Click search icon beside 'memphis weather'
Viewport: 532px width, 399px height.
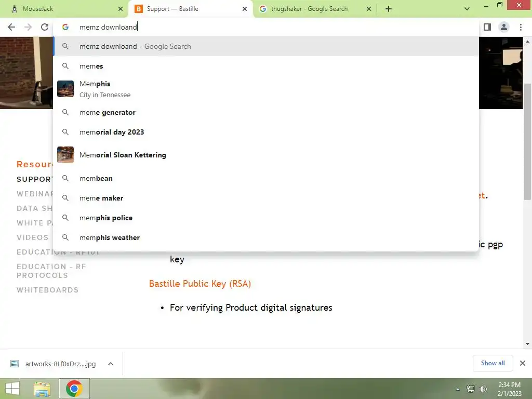65,237
